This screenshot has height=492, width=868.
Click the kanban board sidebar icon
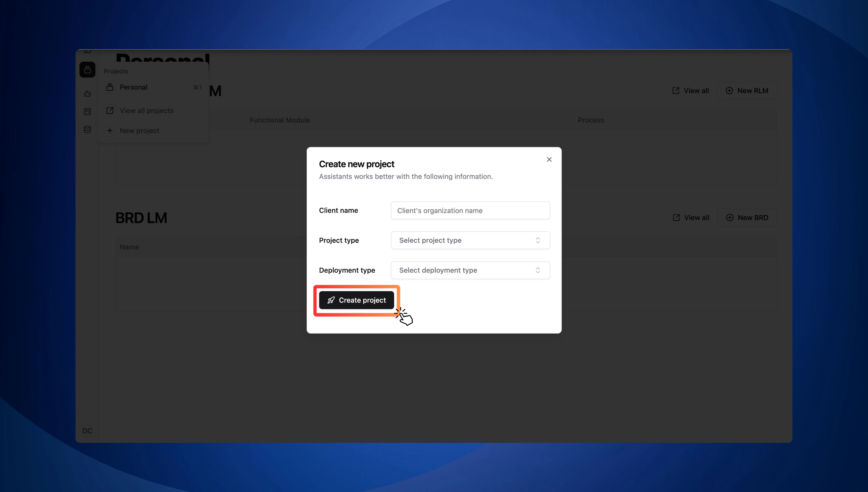click(x=87, y=111)
